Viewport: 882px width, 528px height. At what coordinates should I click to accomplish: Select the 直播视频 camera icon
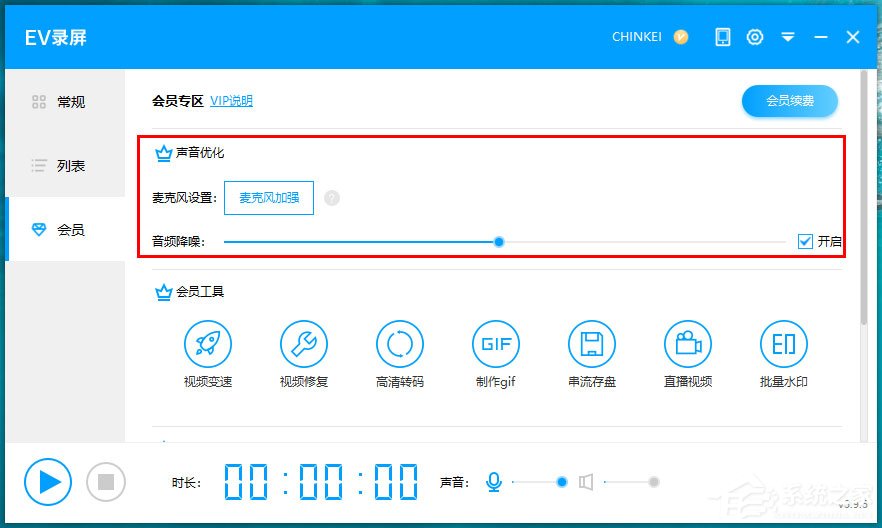point(688,345)
